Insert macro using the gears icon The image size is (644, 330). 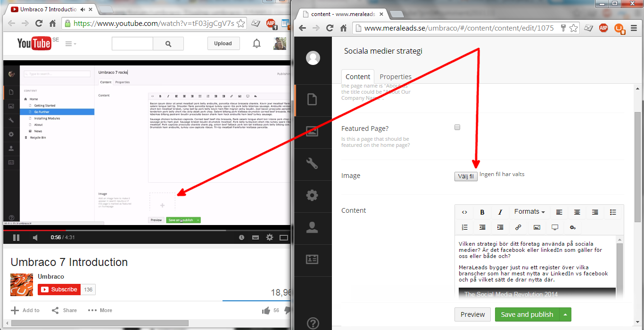coord(573,227)
